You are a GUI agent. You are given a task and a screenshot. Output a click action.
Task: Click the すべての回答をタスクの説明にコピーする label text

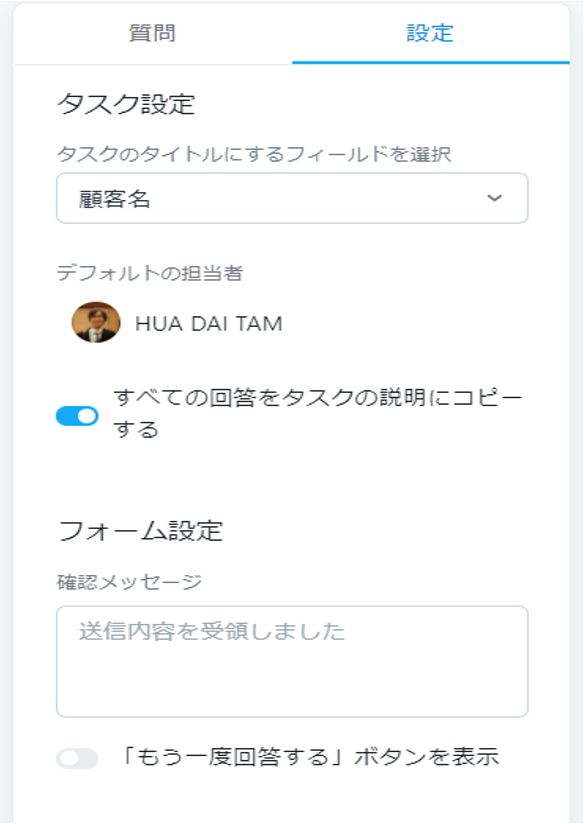(318, 414)
